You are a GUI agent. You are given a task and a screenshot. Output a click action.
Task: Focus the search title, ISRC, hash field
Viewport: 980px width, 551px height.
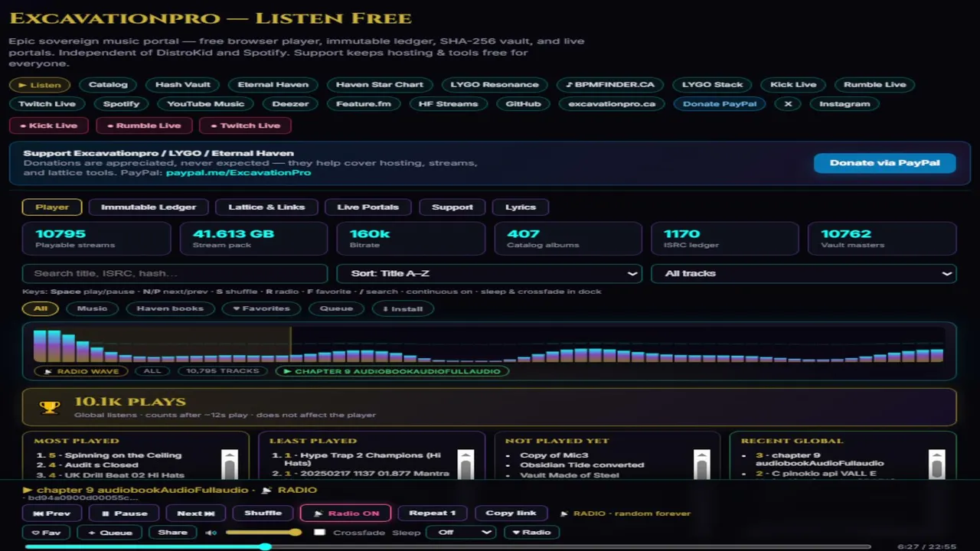175,273
